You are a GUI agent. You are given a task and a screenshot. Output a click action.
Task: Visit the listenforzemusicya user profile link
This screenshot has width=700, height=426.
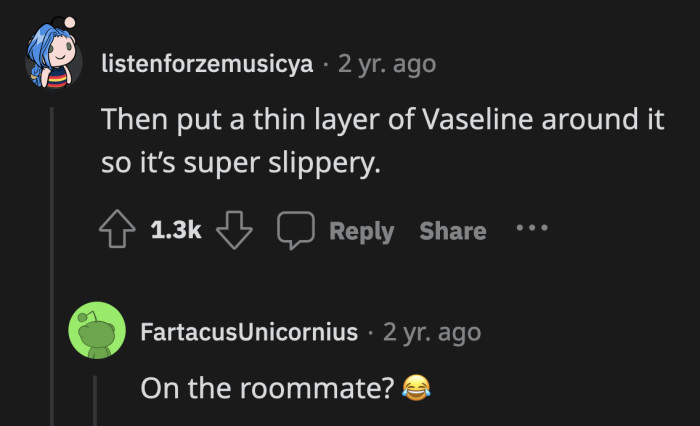click(x=208, y=64)
